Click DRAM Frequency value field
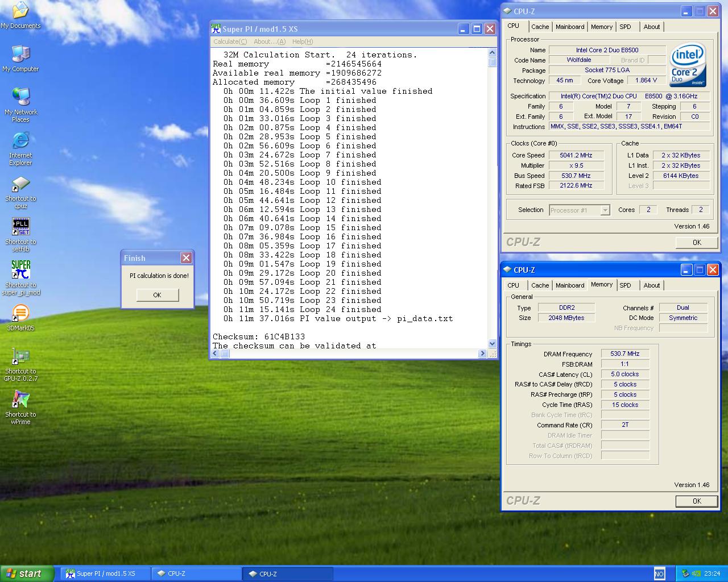This screenshot has height=582, width=728. (625, 354)
